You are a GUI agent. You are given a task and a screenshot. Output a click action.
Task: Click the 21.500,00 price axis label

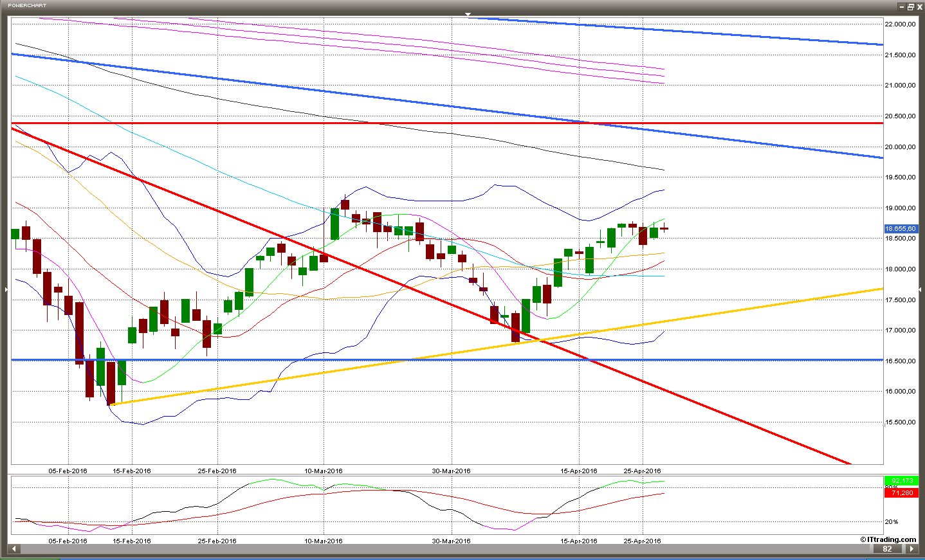tap(901, 55)
